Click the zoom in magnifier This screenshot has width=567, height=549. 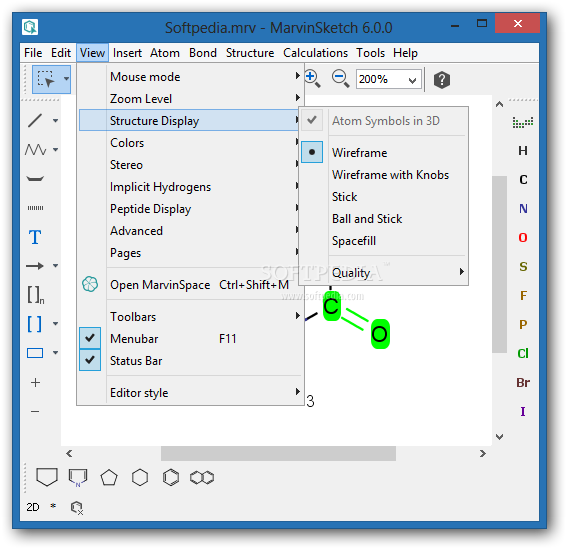click(312, 79)
